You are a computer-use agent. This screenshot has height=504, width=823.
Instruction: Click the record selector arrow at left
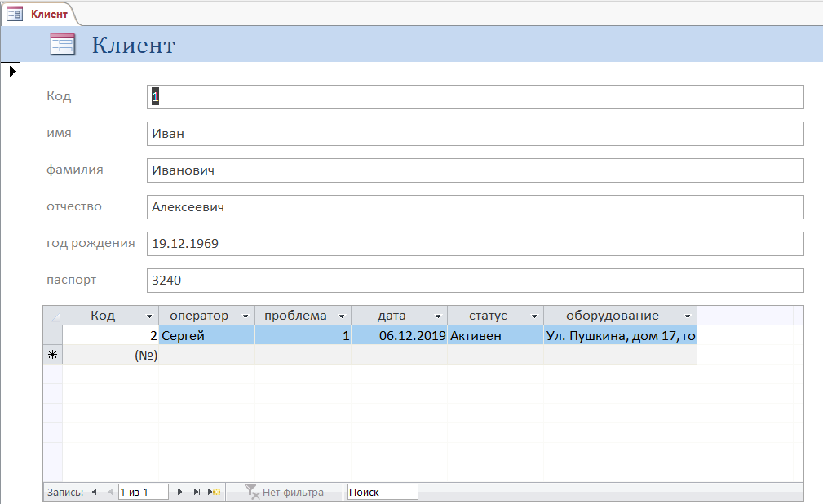pyautogui.click(x=12, y=71)
